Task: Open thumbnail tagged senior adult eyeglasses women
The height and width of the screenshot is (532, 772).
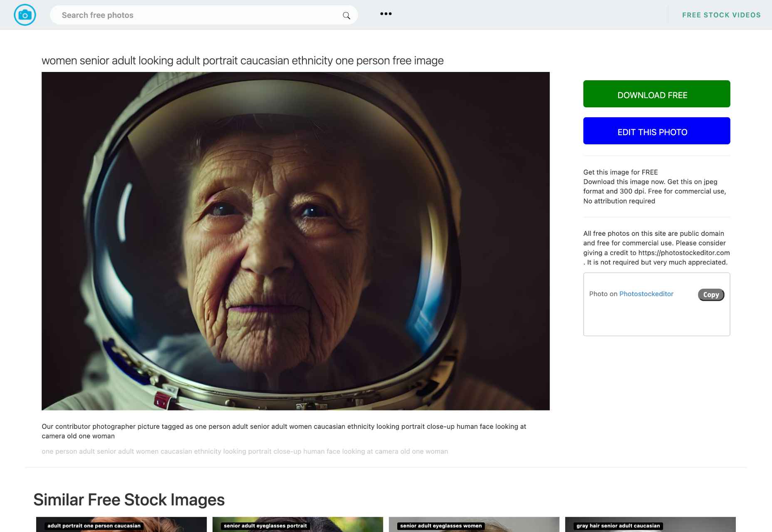Action: click(x=474, y=525)
